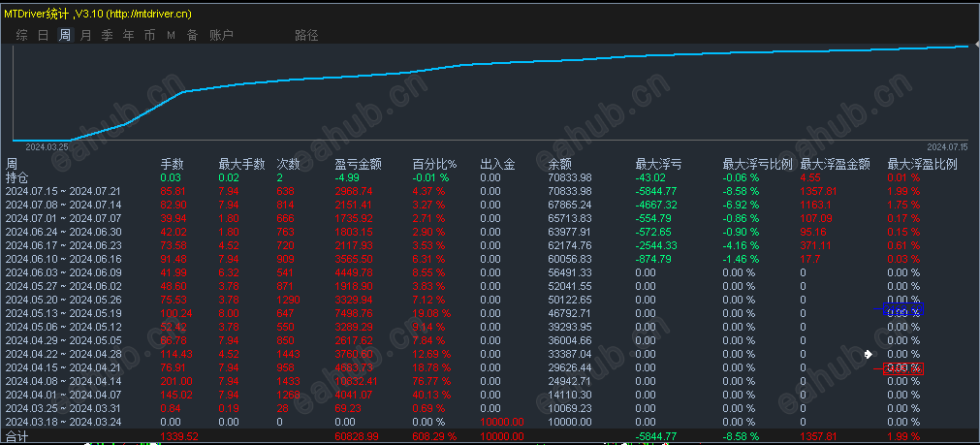Select week row 2024.03.25 ~ 2024.03.31
Image resolution: width=980 pixels, height=445 pixels.
[x=62, y=408]
